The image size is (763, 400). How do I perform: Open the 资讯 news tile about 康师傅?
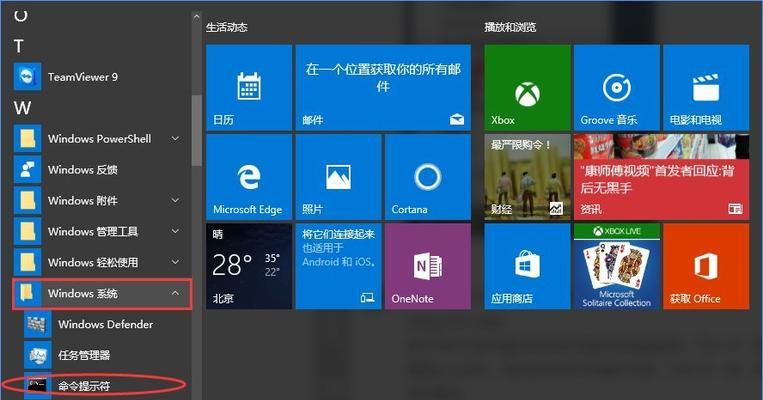(661, 177)
